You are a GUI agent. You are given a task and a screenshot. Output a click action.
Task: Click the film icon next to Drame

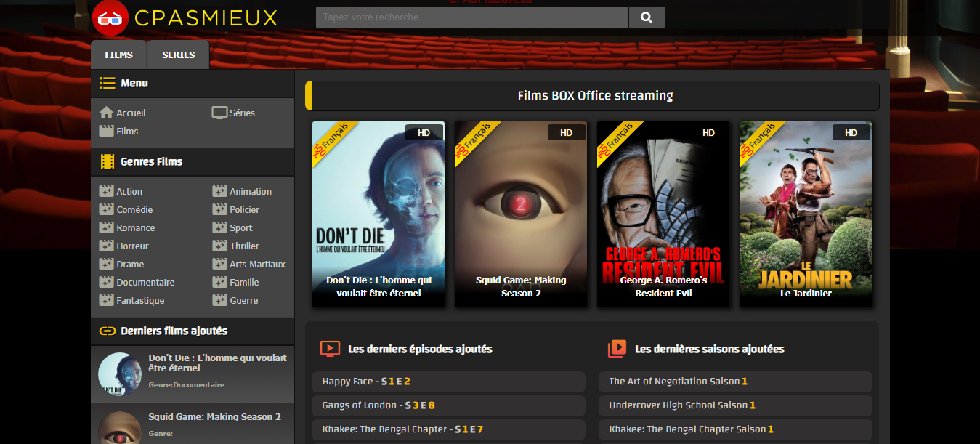[x=106, y=264]
